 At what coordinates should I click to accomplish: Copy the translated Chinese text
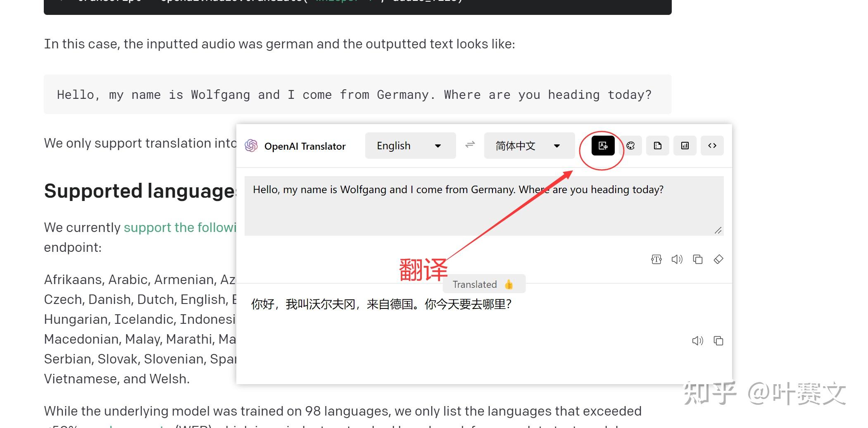[719, 341]
